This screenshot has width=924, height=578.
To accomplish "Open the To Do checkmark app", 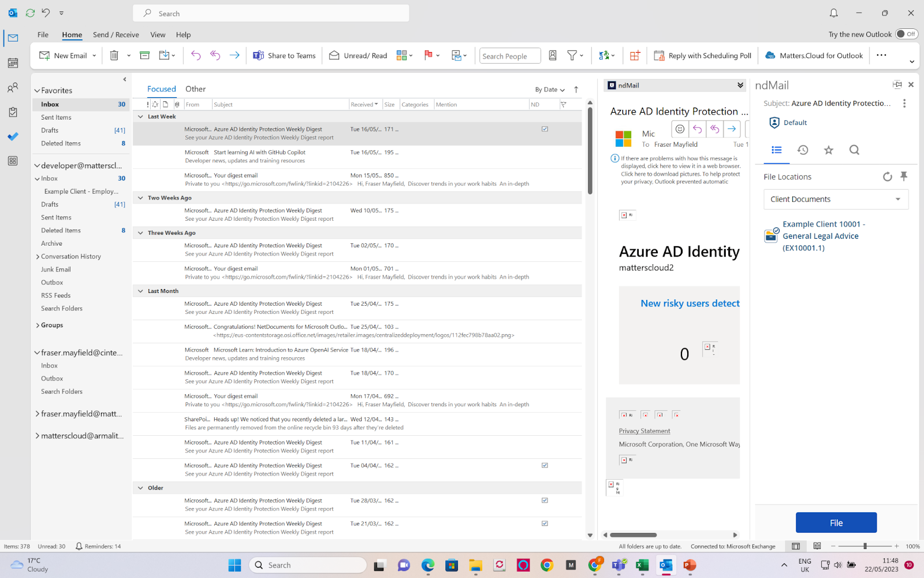I will point(13,136).
